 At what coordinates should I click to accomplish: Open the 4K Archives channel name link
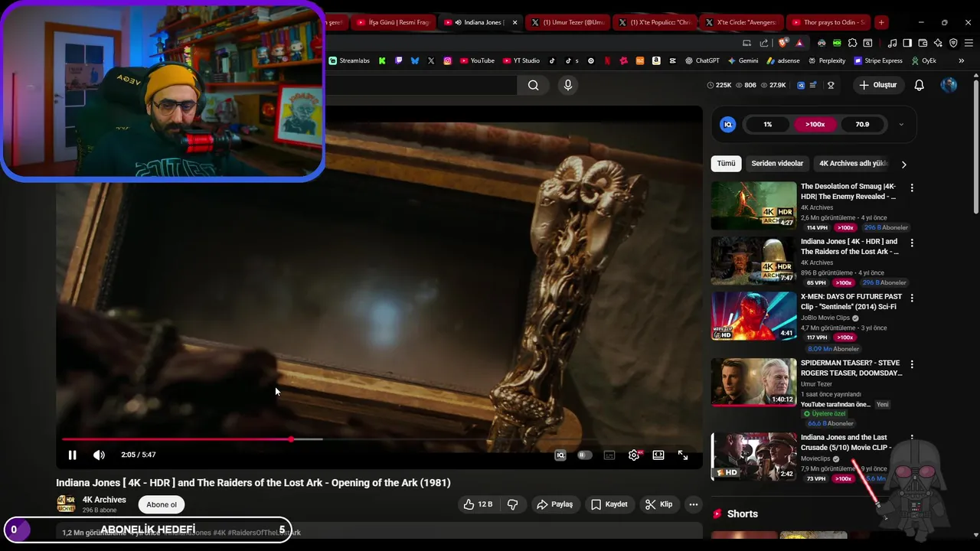point(104,500)
